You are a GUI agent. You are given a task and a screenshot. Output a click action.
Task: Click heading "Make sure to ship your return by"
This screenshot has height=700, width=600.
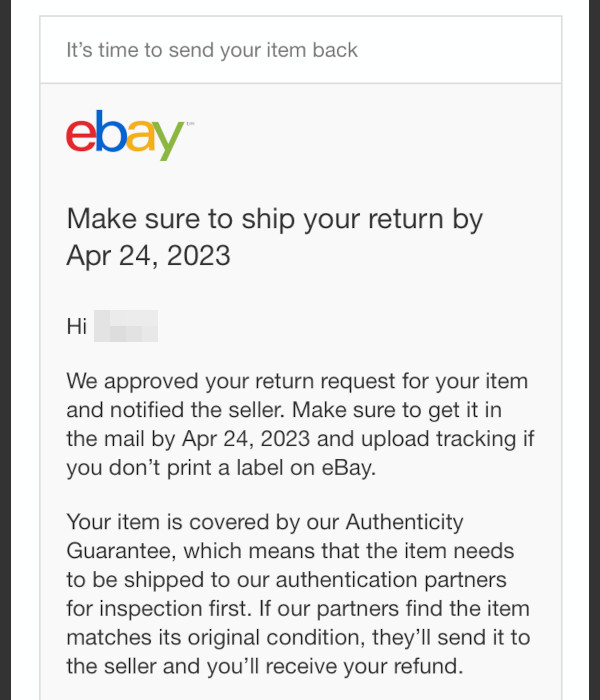(x=275, y=220)
